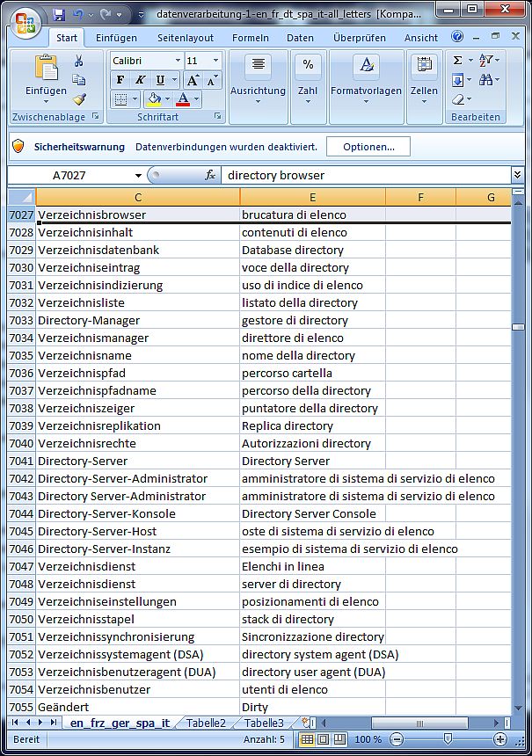Click the vertical scrollbar thumb
Image resolution: width=532 pixels, height=756 pixels.
coord(518,327)
